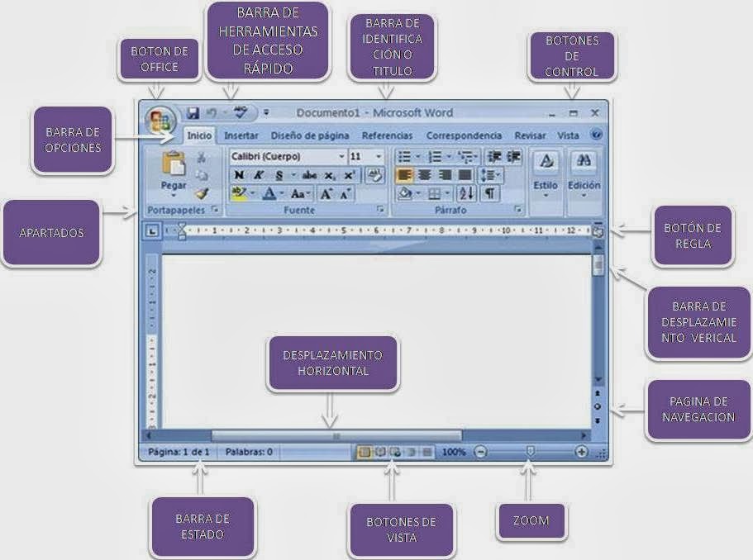Click the zoom out minus button
This screenshot has height=560, width=753.
click(x=481, y=453)
